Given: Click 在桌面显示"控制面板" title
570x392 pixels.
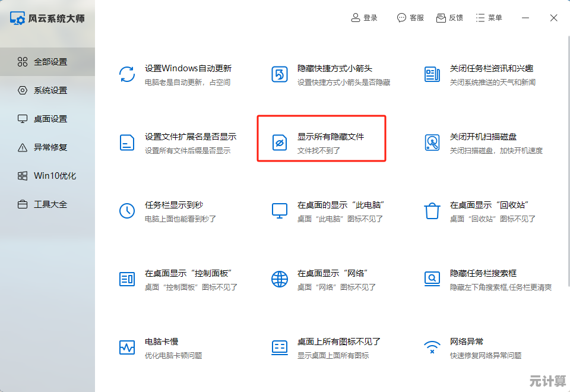Looking at the screenshot, I should coord(188,273).
